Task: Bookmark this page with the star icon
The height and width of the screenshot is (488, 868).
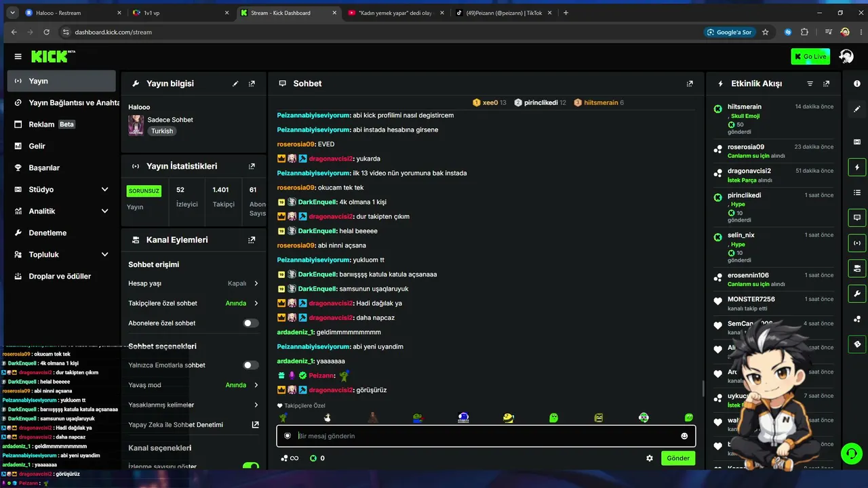Action: (x=766, y=32)
